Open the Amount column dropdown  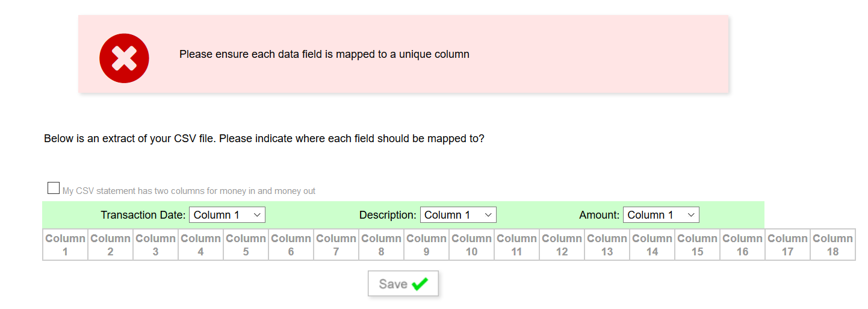661,214
